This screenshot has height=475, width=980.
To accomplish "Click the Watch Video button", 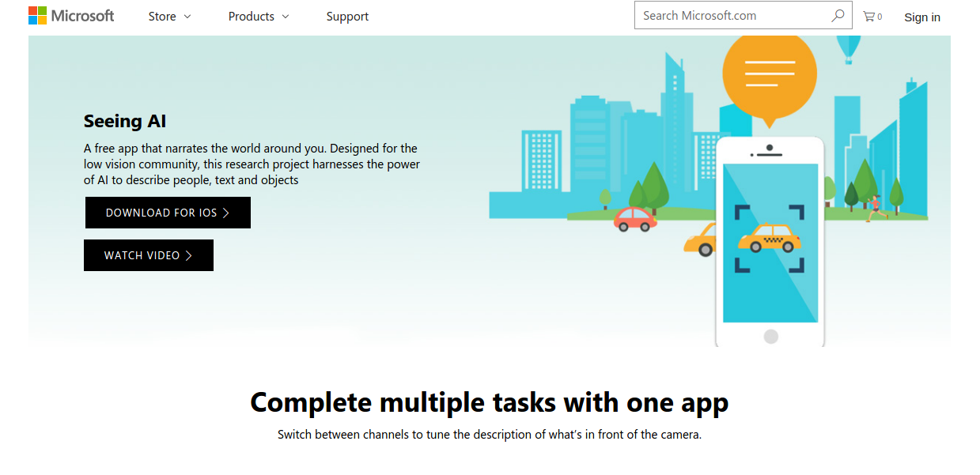I will pyautogui.click(x=149, y=255).
